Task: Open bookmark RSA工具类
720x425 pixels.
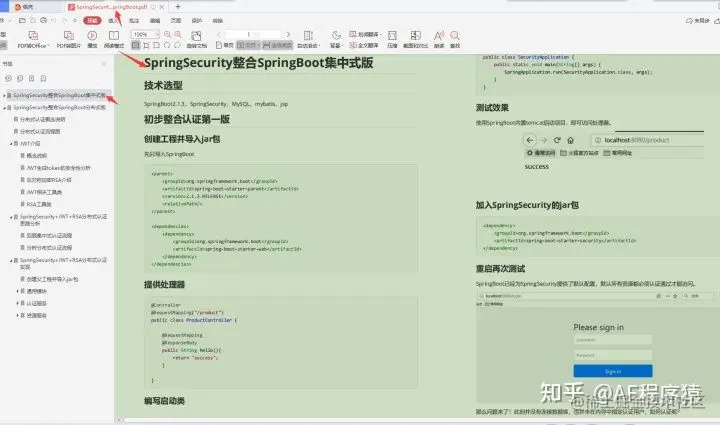Action: pyautogui.click(x=39, y=204)
